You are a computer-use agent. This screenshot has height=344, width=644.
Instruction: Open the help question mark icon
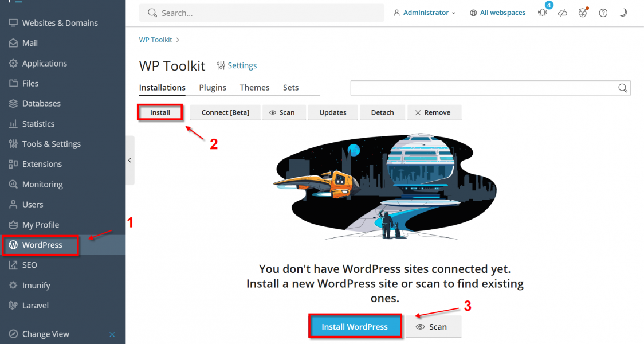603,13
